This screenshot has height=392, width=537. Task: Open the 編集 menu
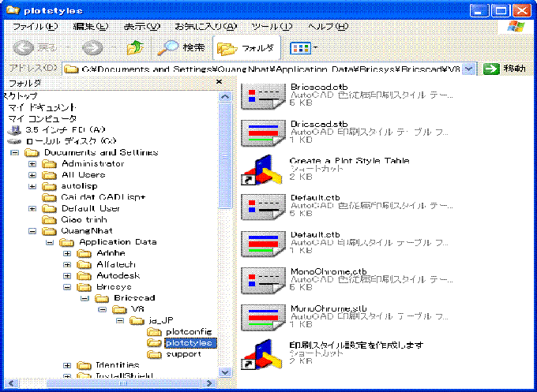[x=90, y=27]
